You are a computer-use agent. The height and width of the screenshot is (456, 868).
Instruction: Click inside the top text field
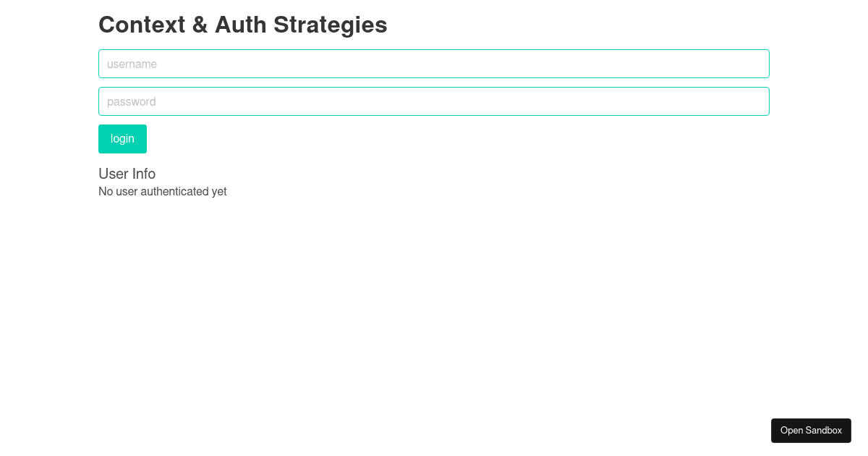click(434, 64)
